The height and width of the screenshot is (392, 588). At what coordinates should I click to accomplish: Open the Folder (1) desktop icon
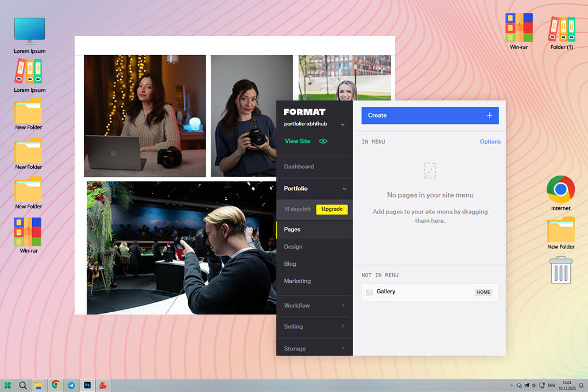point(562,32)
